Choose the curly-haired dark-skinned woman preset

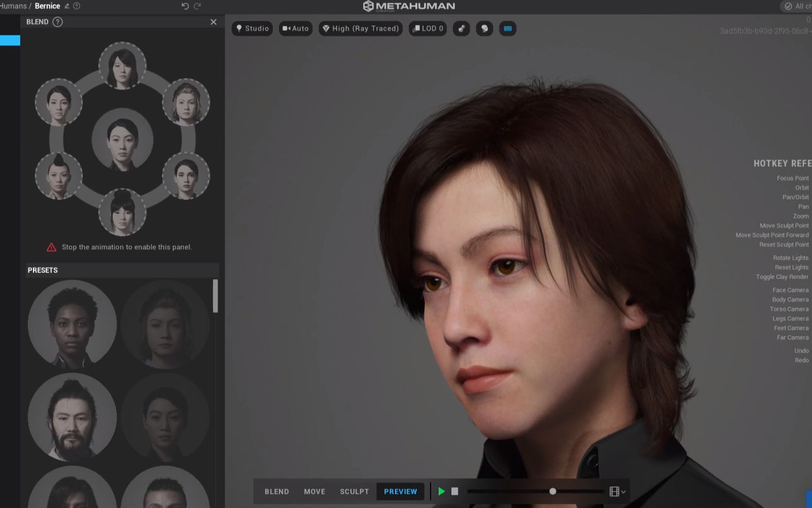tap(72, 324)
